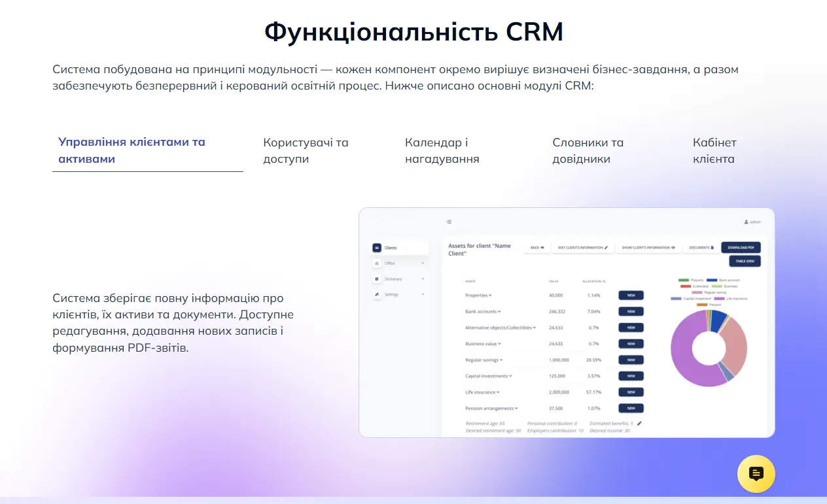Click the 'Функціональність CRM' heading
827x504 pixels.
click(x=413, y=32)
